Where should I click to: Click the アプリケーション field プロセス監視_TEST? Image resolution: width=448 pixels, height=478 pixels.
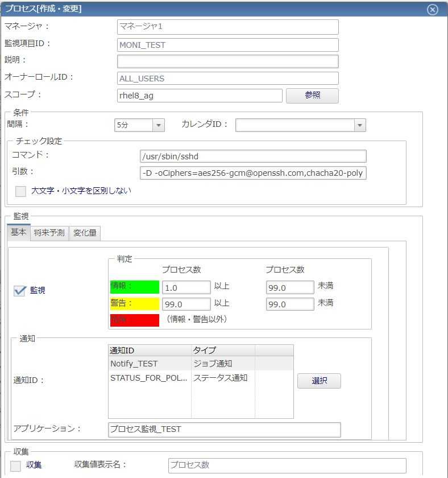tap(225, 430)
